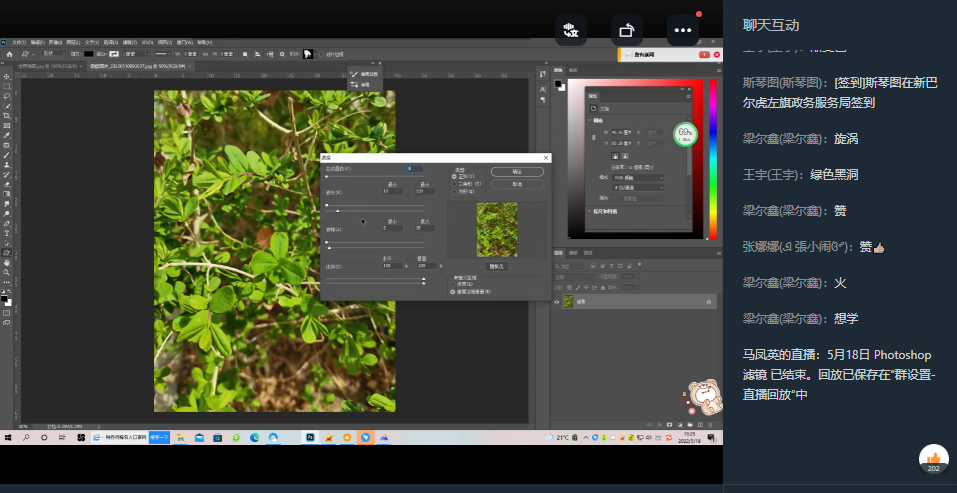
Task: Open the gear settings in options bar
Action: coord(281,54)
